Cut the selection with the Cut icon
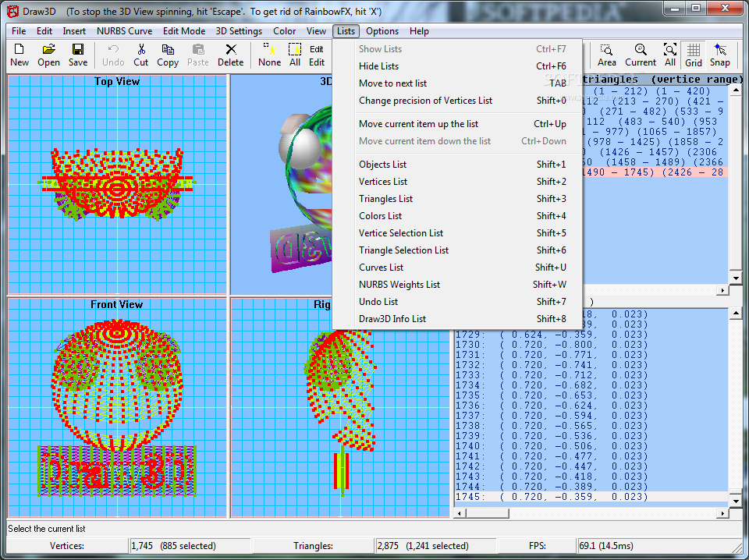The image size is (749, 560). 141,55
